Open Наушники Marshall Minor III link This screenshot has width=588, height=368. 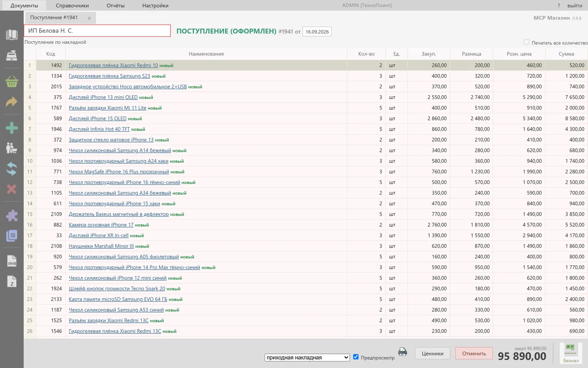coord(101,246)
